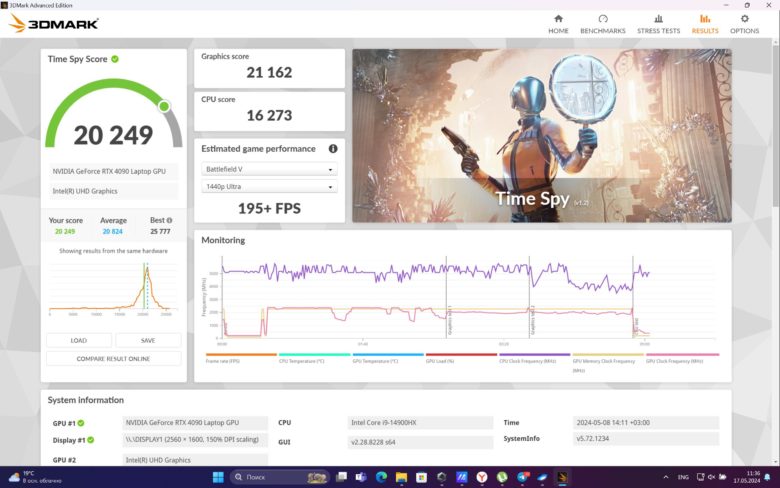The width and height of the screenshot is (780, 488).
Task: Click the SystemInfo v5.72.1234 field
Action: [646, 439]
